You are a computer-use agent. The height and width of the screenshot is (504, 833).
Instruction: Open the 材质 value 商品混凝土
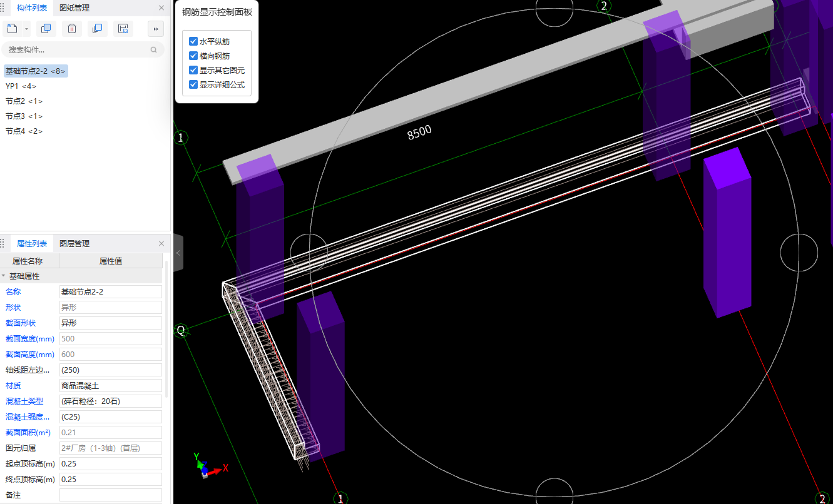111,385
